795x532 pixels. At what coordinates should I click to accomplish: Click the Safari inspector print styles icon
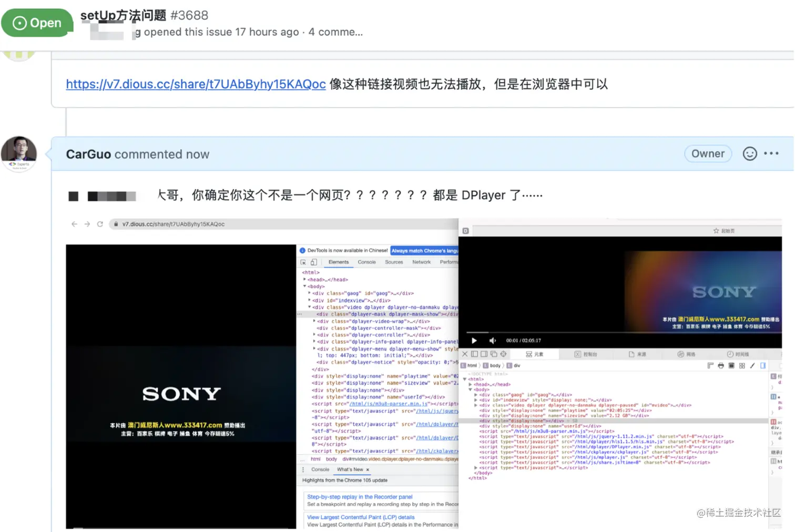721,365
